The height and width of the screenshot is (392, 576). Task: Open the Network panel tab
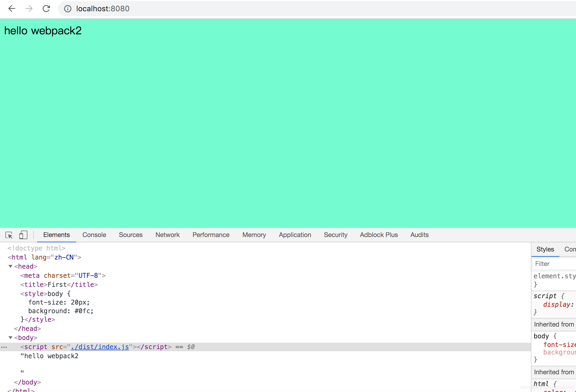point(167,235)
